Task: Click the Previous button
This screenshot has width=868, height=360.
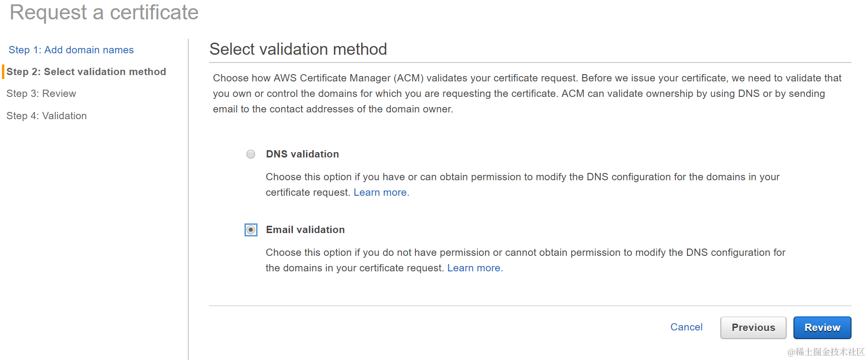Action: pyautogui.click(x=753, y=328)
